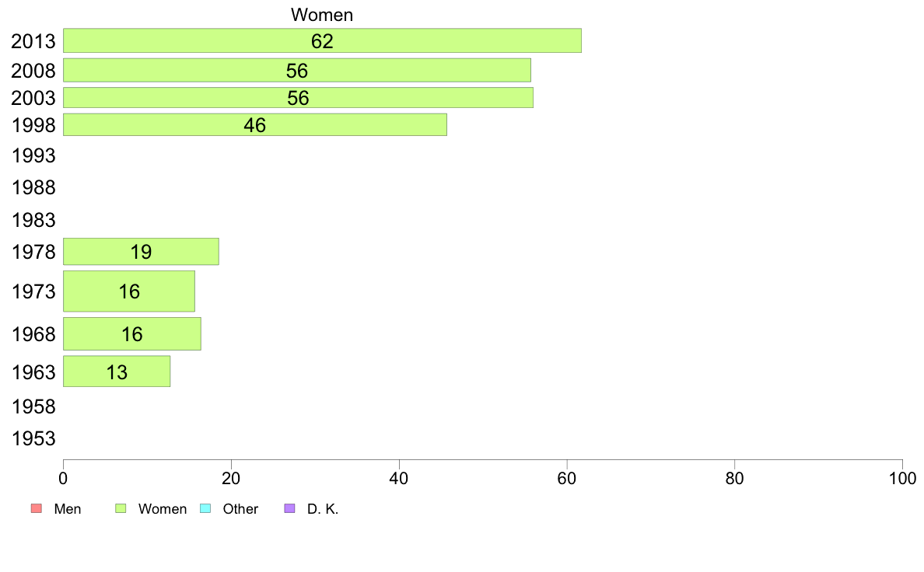The width and height of the screenshot is (924, 572).
Task: Click the 40 tick on x-axis
Action: [x=399, y=478]
